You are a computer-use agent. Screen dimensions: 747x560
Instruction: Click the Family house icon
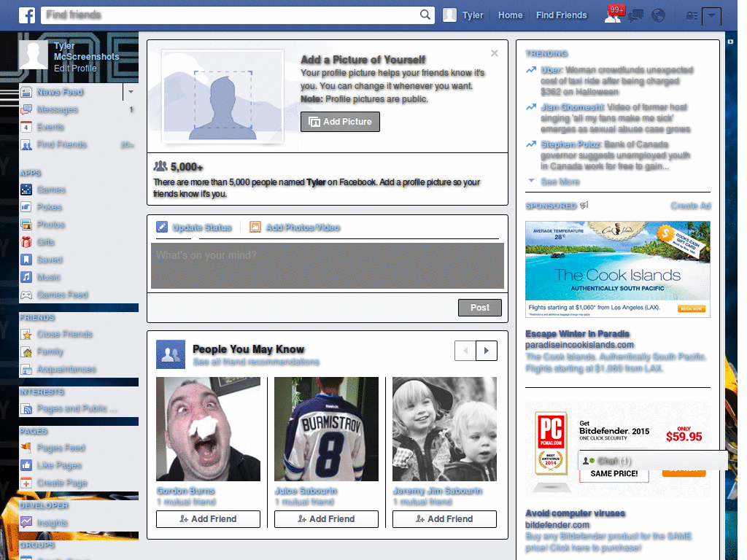point(26,352)
